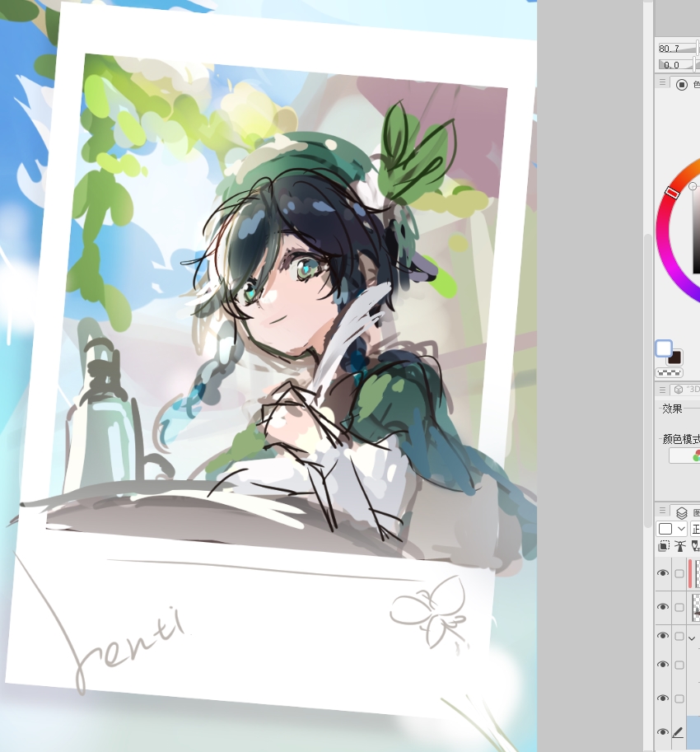The image size is (700, 752).
Task: Collapse the layer folder chevron
Action: click(692, 638)
